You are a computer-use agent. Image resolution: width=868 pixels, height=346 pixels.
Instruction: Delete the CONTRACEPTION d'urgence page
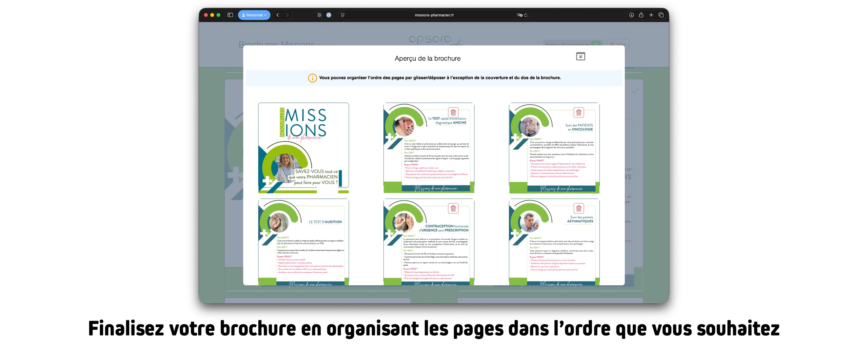453,208
